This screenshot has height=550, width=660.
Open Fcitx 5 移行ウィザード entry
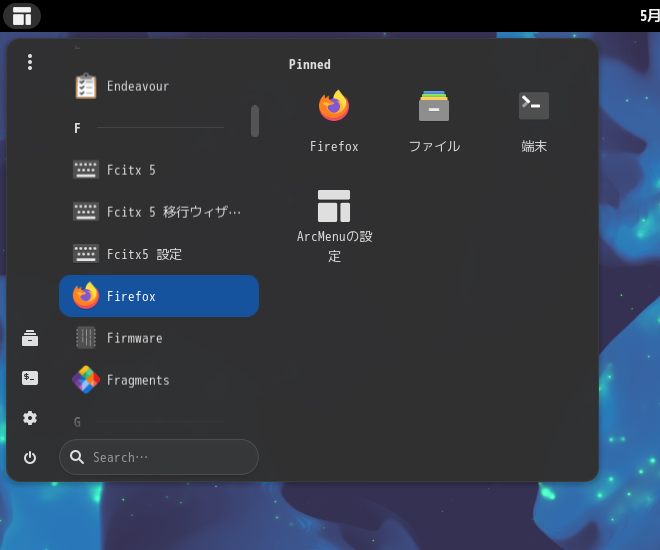(159, 212)
